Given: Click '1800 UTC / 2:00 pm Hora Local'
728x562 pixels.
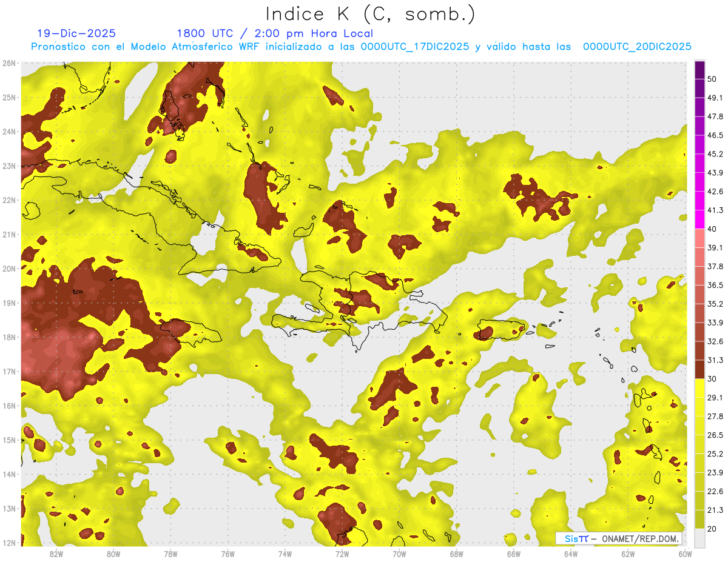Looking at the screenshot, I should pyautogui.click(x=275, y=34).
